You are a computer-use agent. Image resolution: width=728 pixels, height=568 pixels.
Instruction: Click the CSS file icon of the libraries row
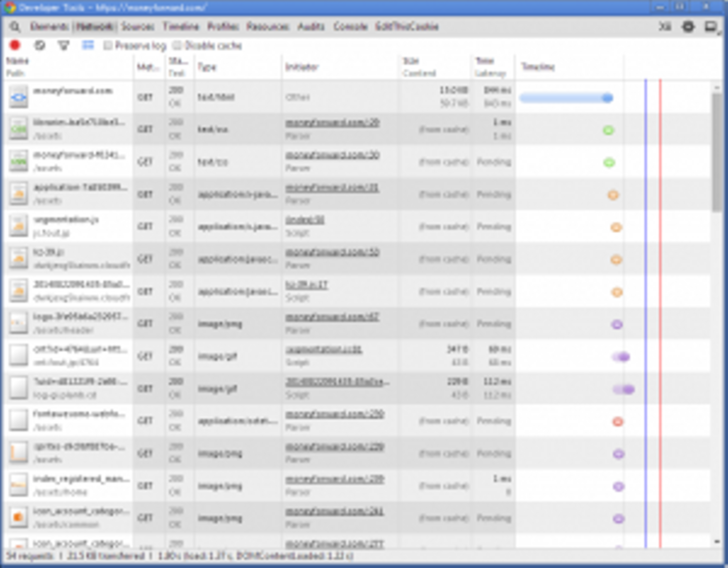point(19,129)
